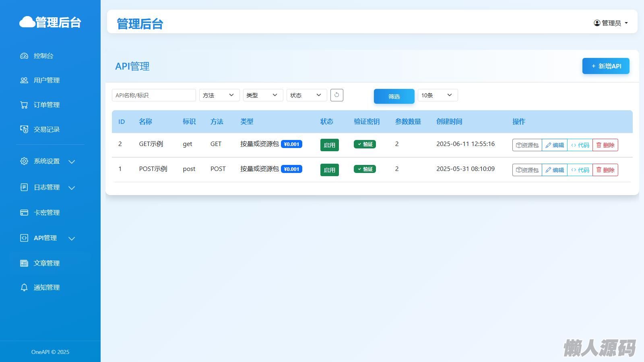This screenshot has width=644, height=362.
Task: Open the 管理员 user menu
Action: coord(611,23)
